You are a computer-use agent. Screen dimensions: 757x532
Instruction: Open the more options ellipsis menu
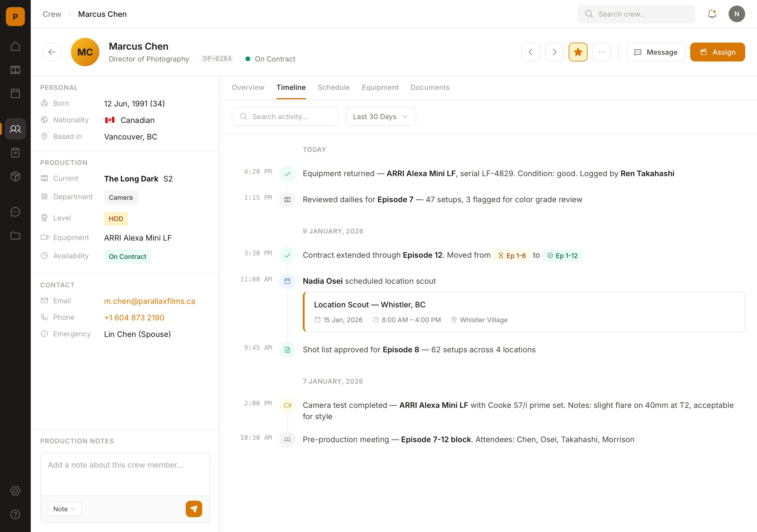(x=601, y=52)
